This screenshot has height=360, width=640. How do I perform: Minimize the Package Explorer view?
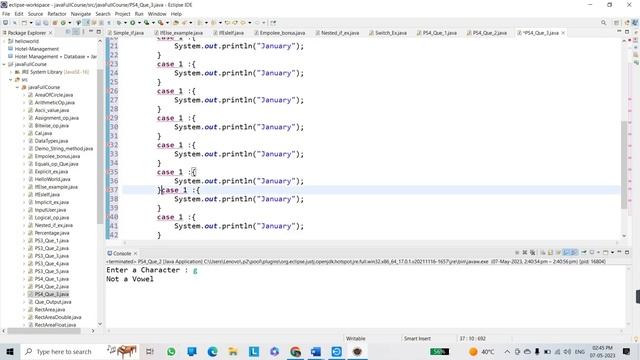pyautogui.click(x=91, y=32)
